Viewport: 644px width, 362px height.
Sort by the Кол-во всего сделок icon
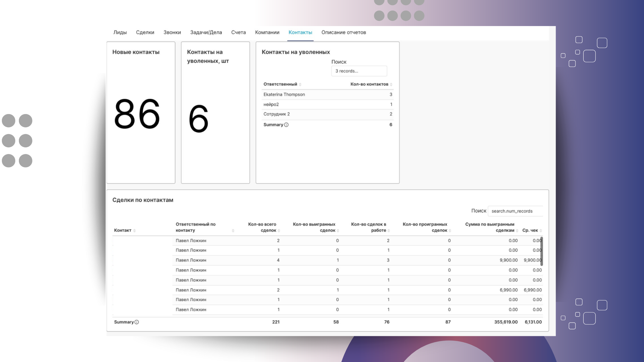pyautogui.click(x=279, y=231)
